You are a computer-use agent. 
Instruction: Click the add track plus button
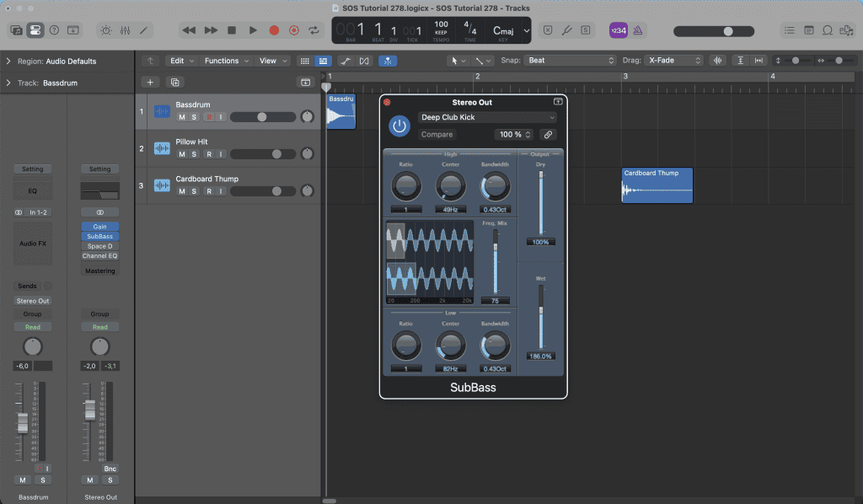150,83
